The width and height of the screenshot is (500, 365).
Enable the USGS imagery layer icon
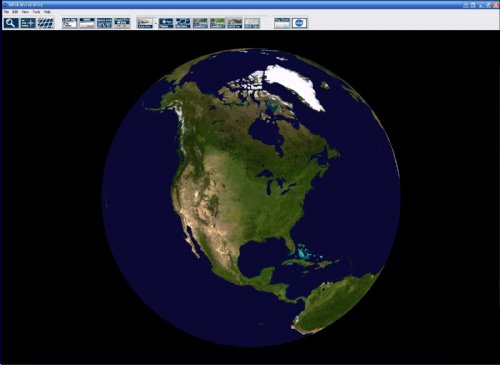[x=235, y=23]
